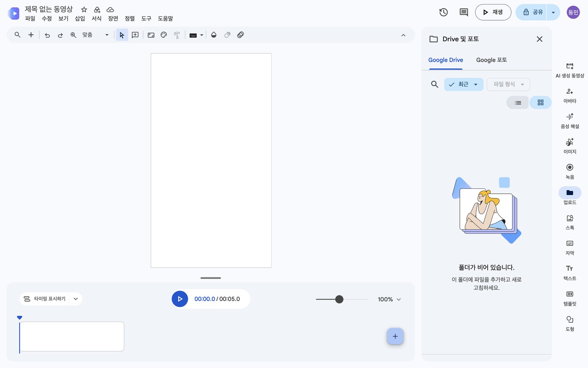Select the 업로드 folder icon in sidebar
Viewport: 588px width, 368px height.
click(570, 193)
